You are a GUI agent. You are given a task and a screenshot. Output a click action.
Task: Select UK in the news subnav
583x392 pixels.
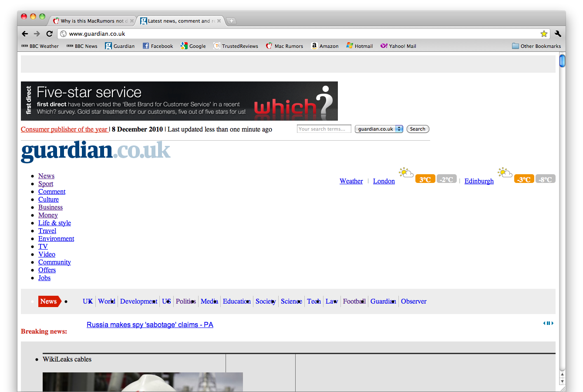pyautogui.click(x=88, y=301)
